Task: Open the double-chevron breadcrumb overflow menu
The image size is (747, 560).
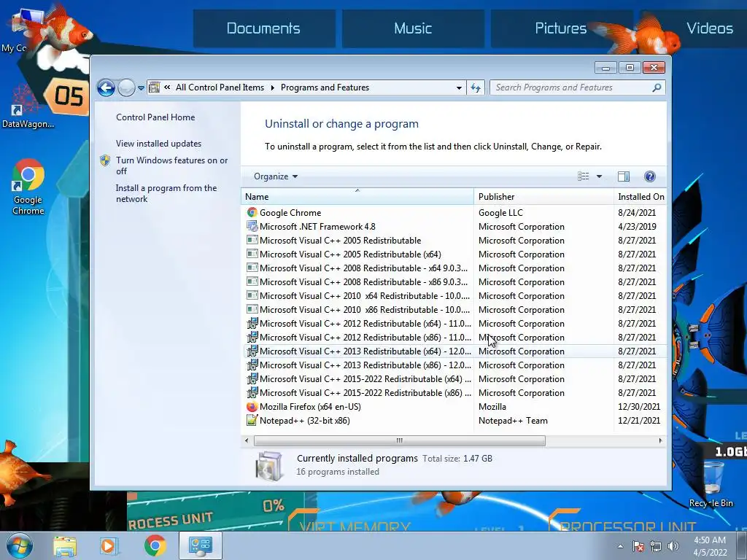Action: point(167,87)
